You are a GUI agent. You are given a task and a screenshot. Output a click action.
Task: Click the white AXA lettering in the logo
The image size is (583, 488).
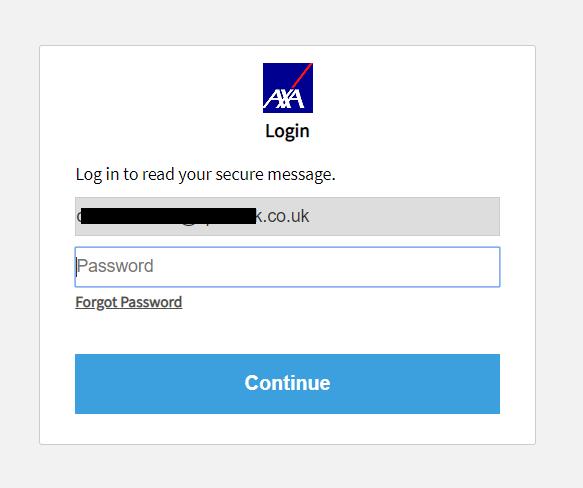pyautogui.click(x=284, y=100)
